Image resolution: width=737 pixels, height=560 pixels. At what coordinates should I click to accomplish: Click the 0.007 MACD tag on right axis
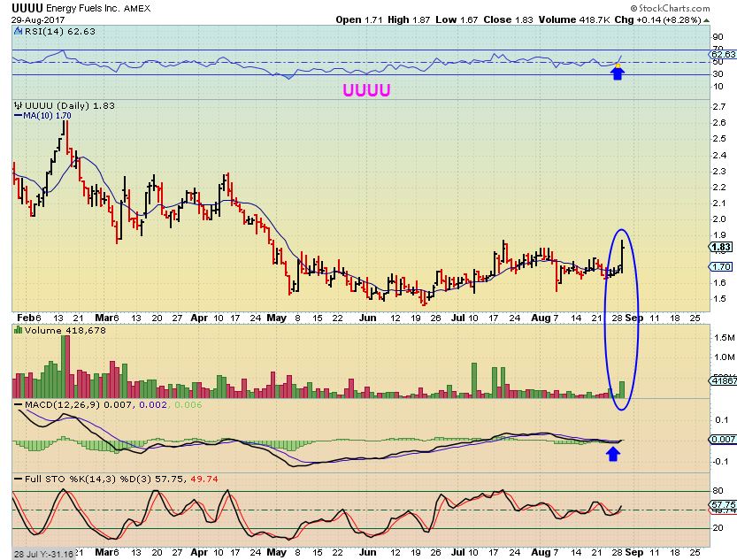point(723,440)
